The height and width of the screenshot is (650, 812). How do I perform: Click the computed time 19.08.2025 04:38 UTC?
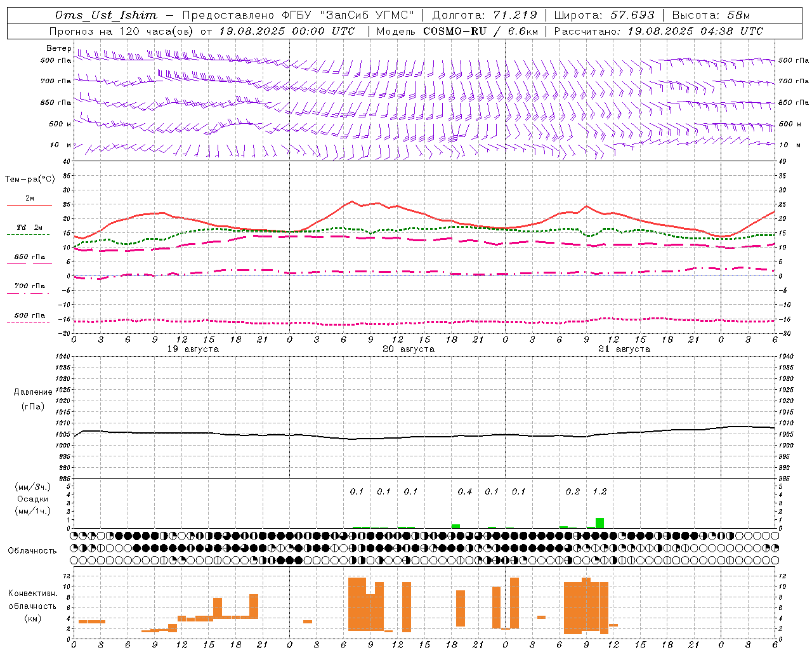(695, 31)
